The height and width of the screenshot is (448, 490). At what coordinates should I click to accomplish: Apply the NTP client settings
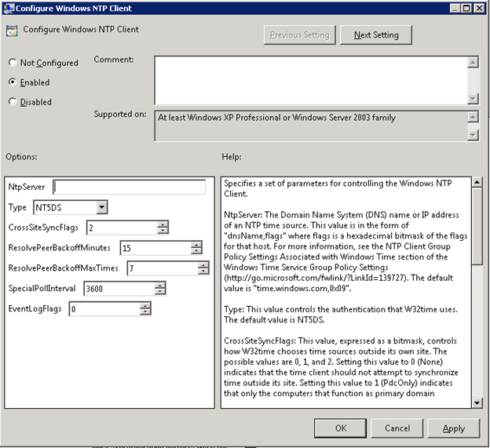click(453, 428)
